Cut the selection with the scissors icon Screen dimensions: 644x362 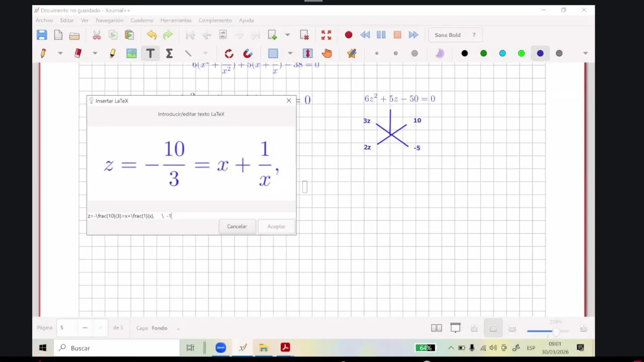pyautogui.click(x=97, y=35)
